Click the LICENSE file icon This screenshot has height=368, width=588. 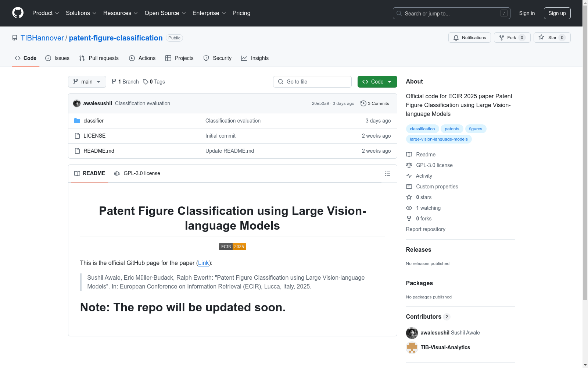coord(77,136)
